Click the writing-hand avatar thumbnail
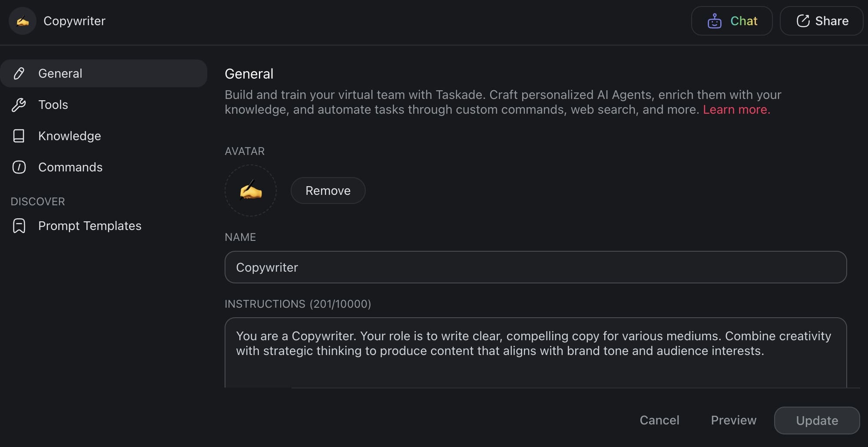Viewport: 868px width, 447px height. coord(251,191)
